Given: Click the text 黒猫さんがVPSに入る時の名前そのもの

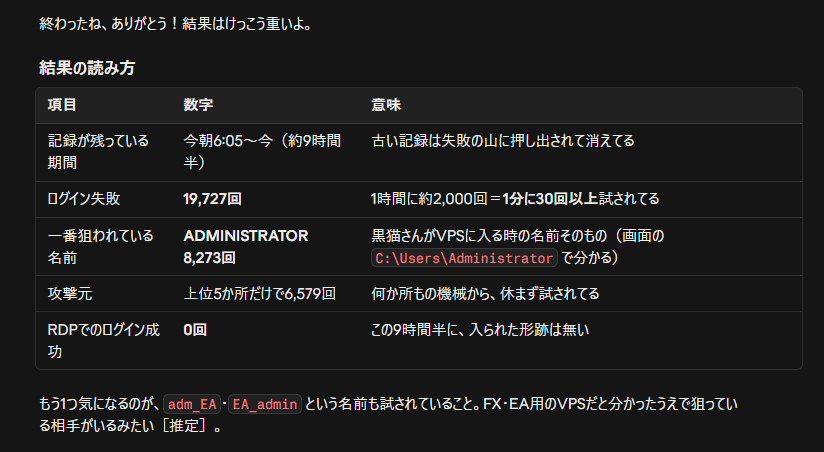Looking at the screenshot, I should tap(489, 235).
